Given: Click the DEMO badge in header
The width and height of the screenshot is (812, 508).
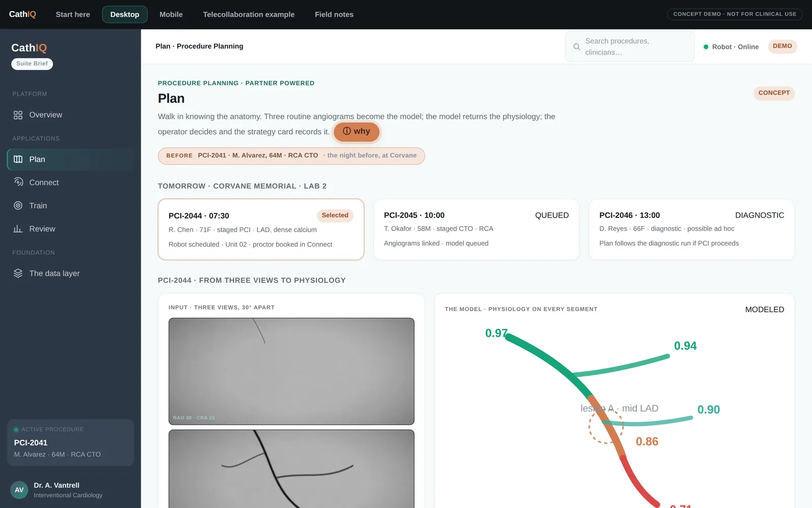Looking at the screenshot, I should (782, 46).
